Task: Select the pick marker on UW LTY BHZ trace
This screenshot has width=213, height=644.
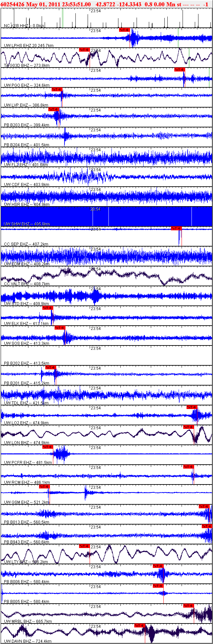Action: click(x=84, y=546)
